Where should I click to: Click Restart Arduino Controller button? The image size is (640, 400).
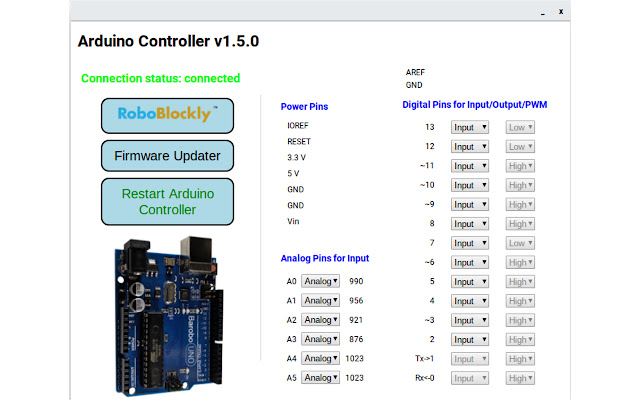click(x=167, y=202)
